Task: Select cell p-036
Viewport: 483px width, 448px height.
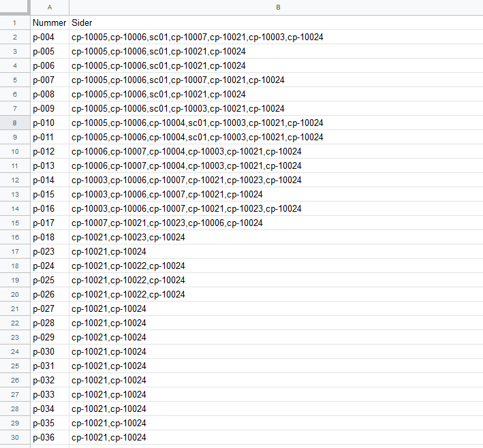Action: [50, 437]
